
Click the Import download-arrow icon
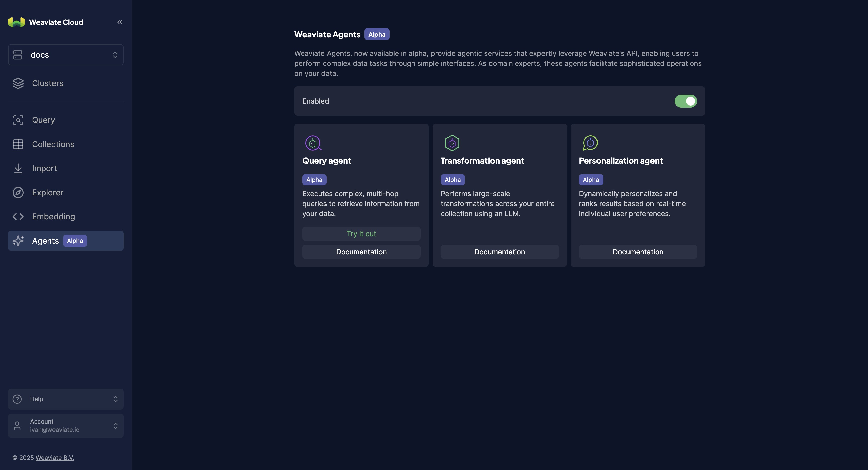[18, 168]
